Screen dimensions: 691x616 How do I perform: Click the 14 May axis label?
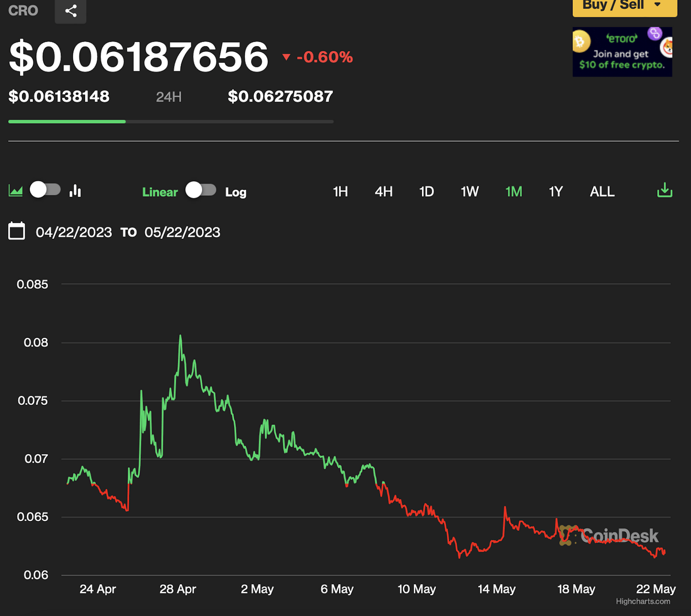[x=496, y=589]
